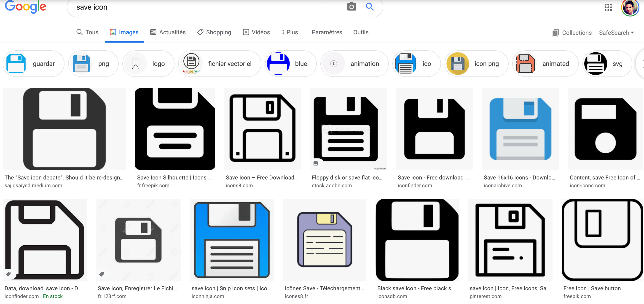The height and width of the screenshot is (304, 644).
Task: Open the blue Save 16x16 iconarchive image
Action: pos(521,129)
